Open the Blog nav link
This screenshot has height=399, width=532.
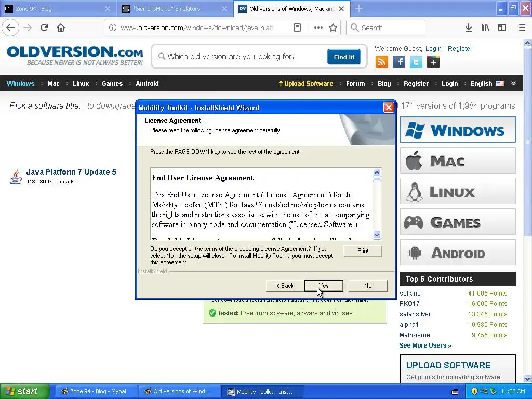tap(384, 84)
